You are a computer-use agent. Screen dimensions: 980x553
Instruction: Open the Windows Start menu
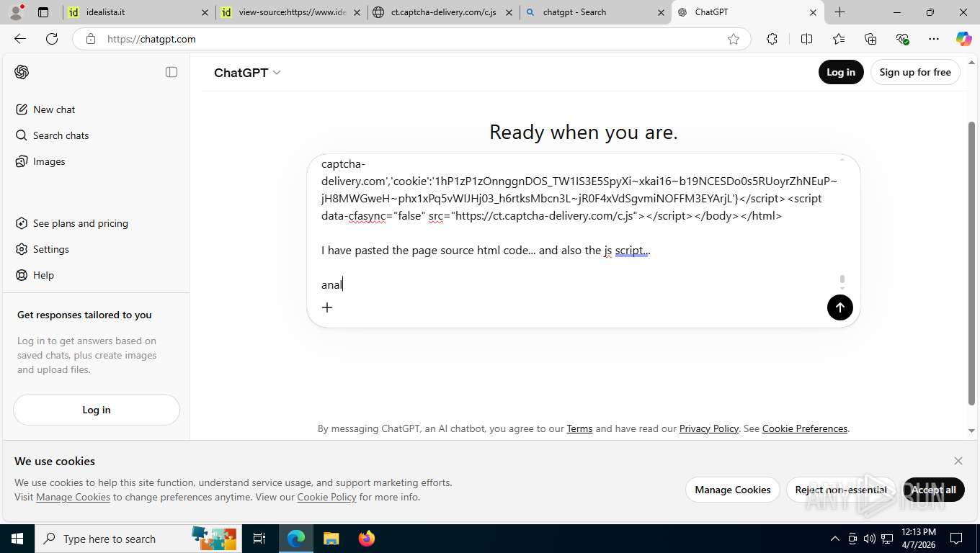click(x=17, y=539)
